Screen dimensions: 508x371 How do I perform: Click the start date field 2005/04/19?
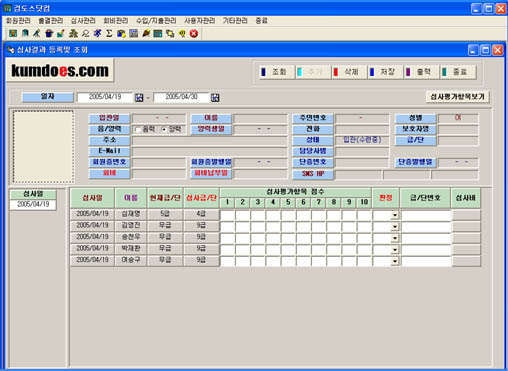pos(105,97)
